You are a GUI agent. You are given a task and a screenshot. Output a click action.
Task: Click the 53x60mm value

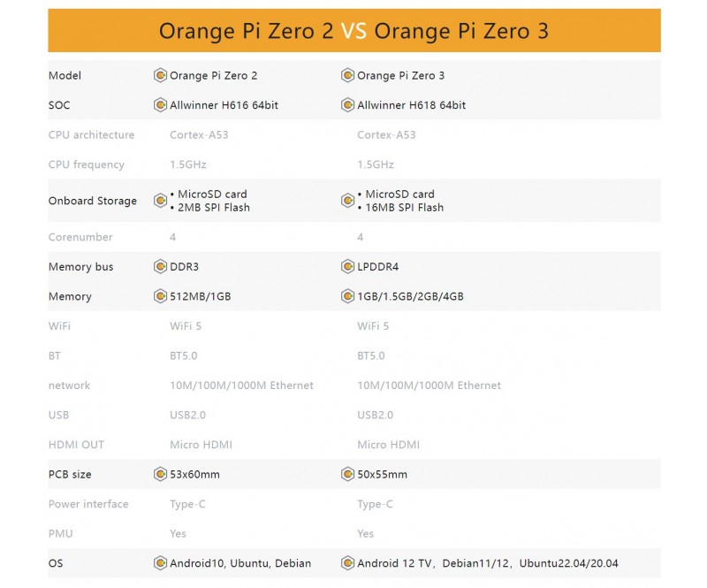click(x=194, y=474)
